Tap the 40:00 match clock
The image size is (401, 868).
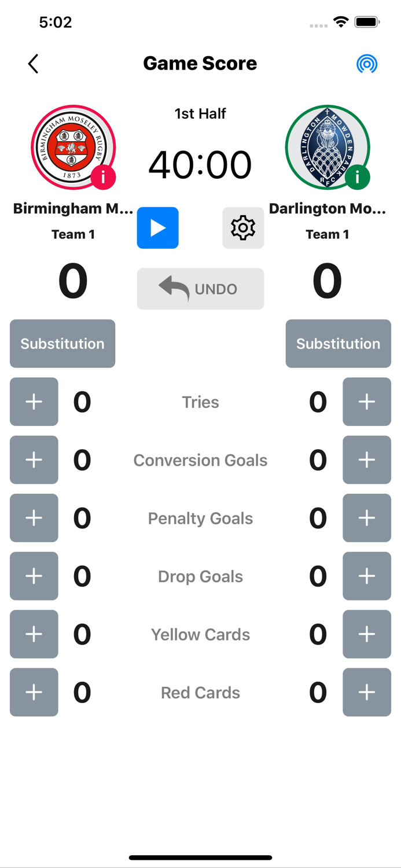(x=200, y=164)
